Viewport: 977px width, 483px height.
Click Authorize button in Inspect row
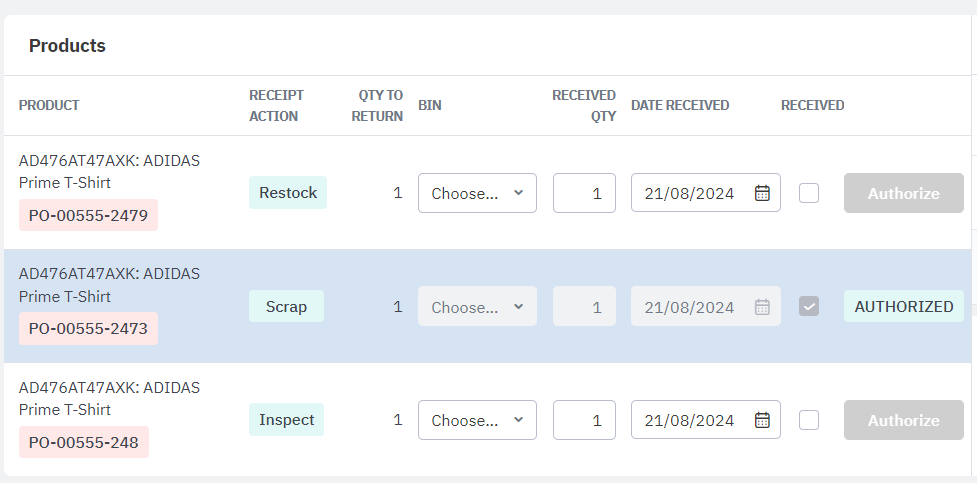(x=903, y=420)
